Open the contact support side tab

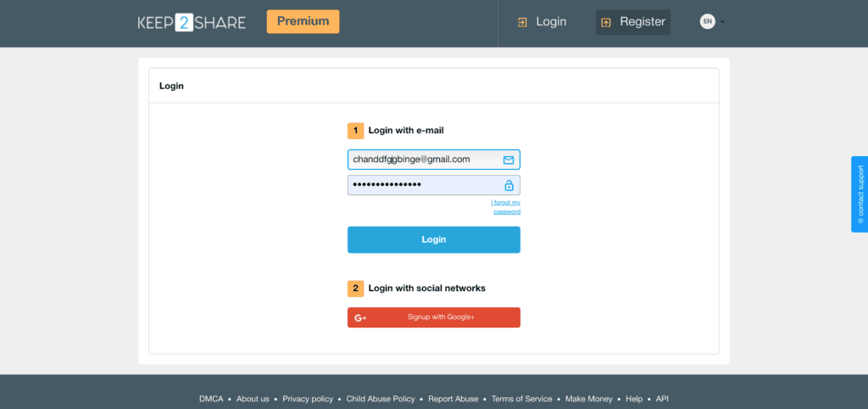pos(860,194)
